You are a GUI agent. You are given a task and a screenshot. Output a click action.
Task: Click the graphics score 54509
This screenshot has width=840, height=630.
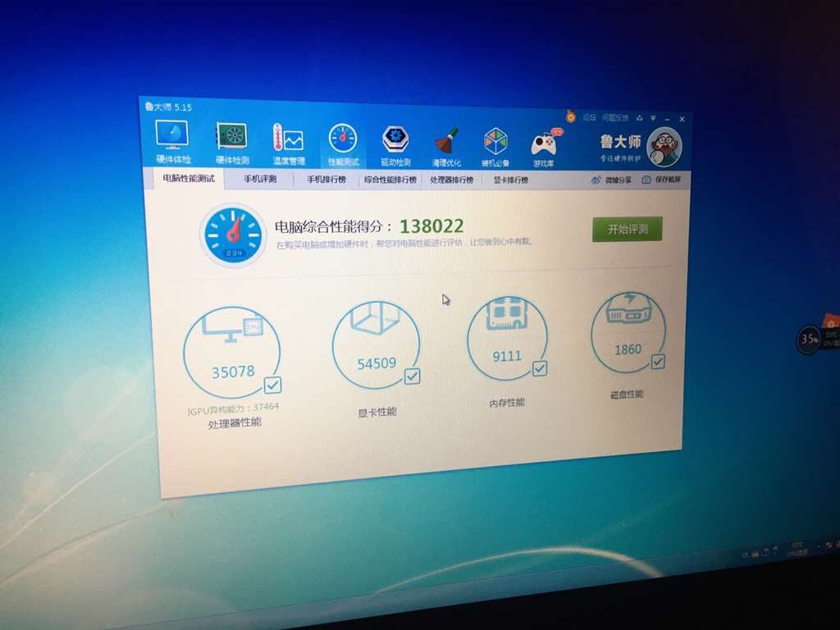pos(377,363)
